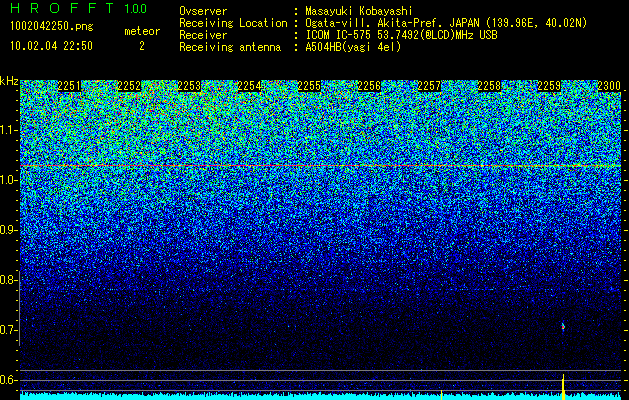Click the 2253 time marker
This screenshot has width=629, height=400.
[189, 86]
